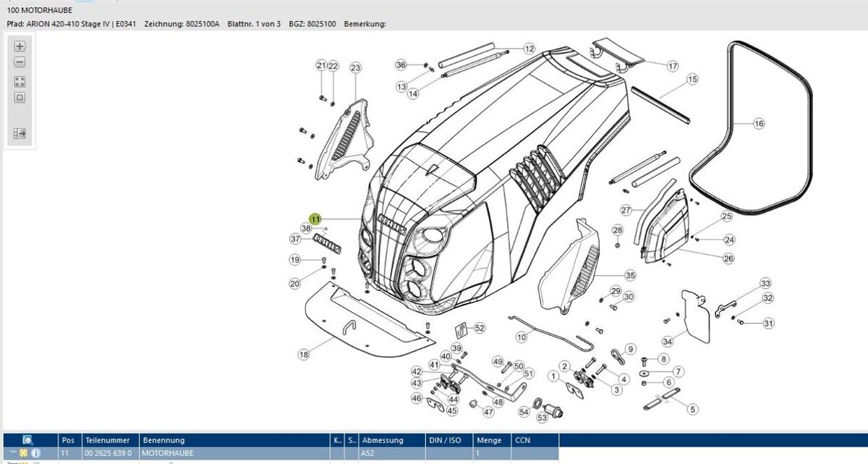Click the Pos column header

pyautogui.click(x=68, y=440)
